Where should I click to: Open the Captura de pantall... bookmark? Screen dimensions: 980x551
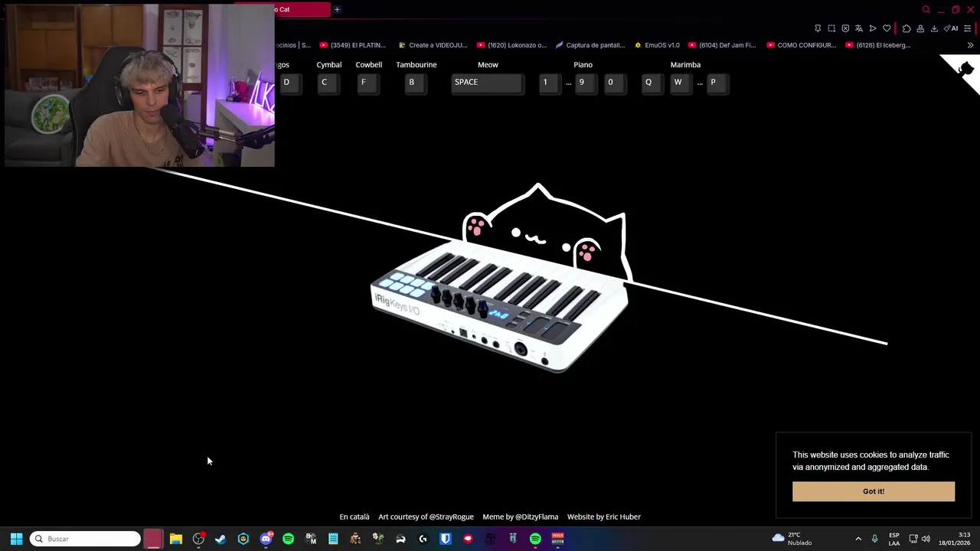point(590,45)
